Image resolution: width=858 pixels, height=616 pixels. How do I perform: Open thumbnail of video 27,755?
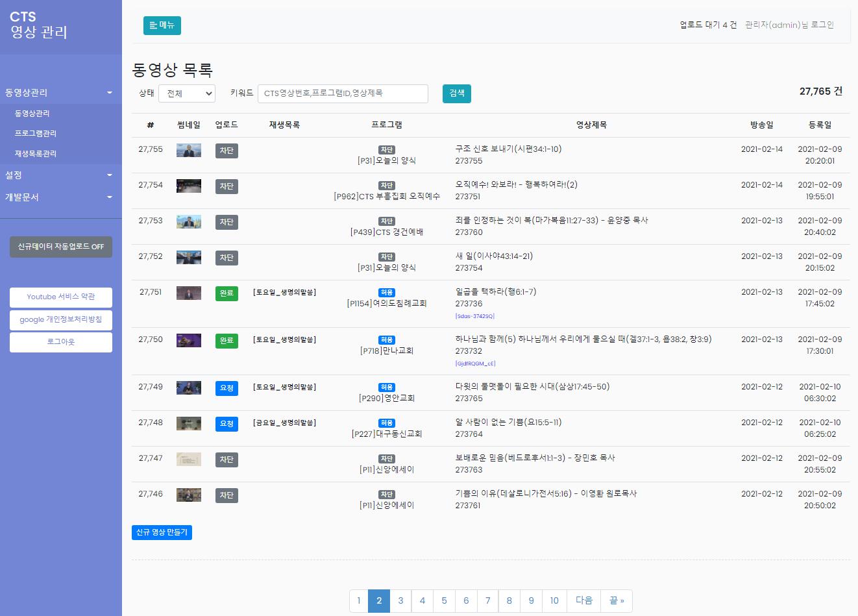pos(189,151)
